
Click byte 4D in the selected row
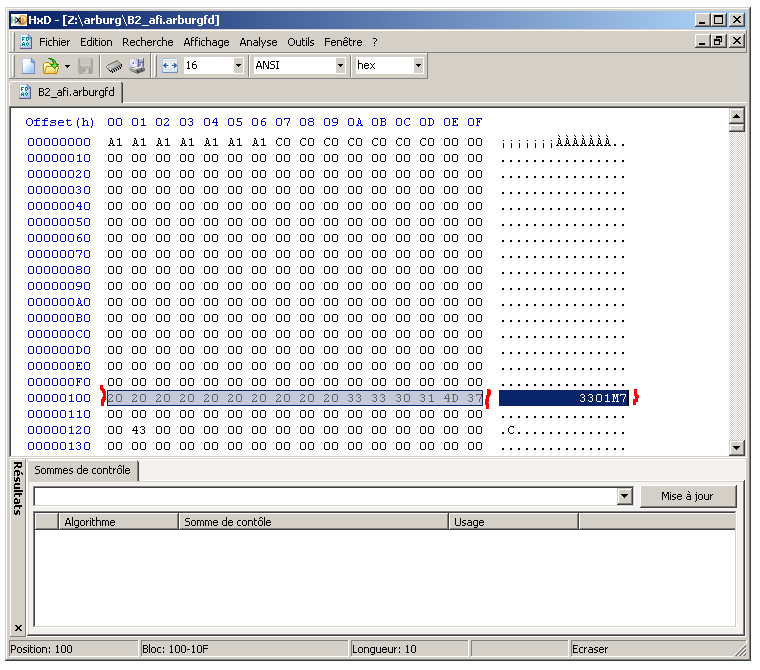(x=451, y=398)
